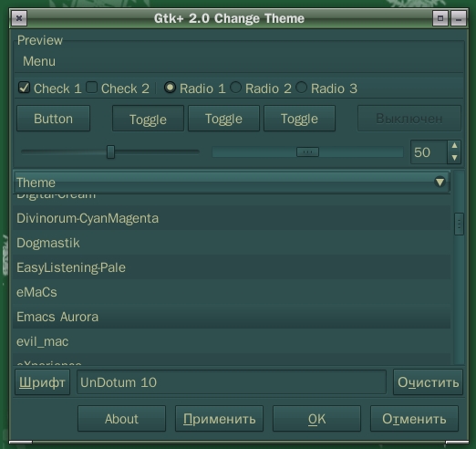Select the Dogmastik theme
Screen dimensions: 476x449
[x=232, y=243]
